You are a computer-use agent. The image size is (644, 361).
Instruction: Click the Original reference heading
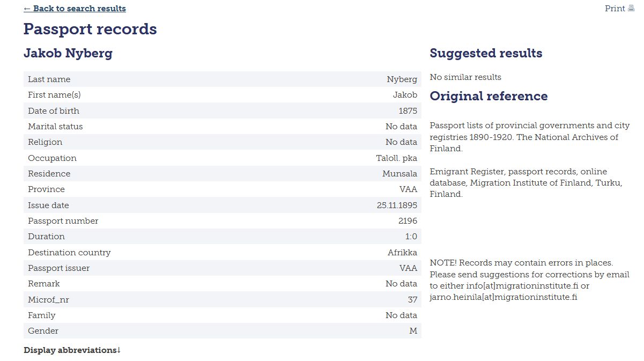click(x=489, y=96)
